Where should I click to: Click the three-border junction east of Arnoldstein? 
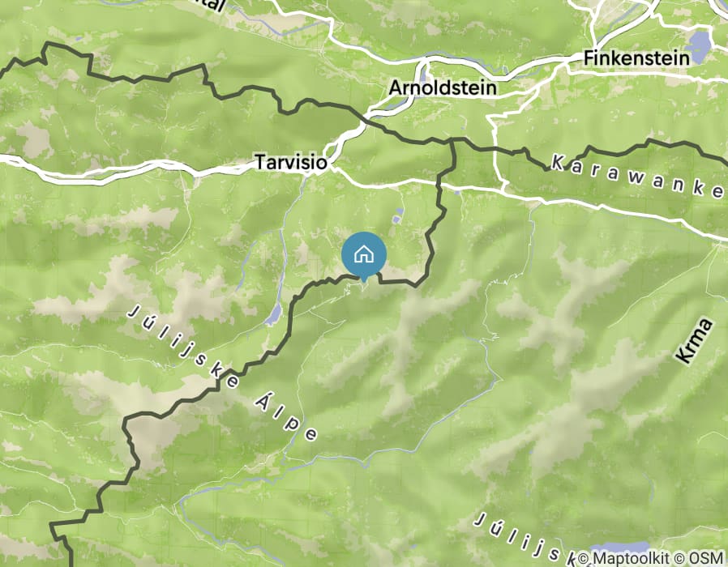452,139
